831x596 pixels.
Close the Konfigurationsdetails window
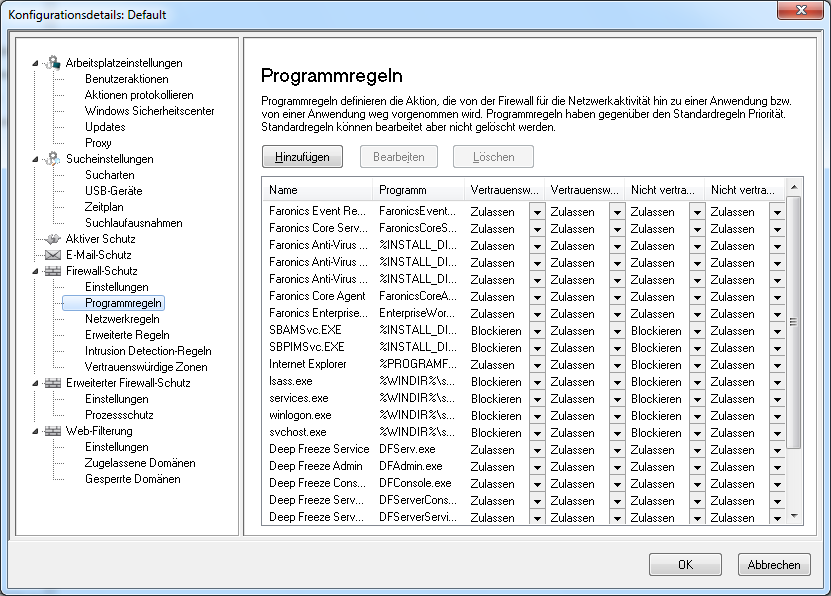click(801, 10)
